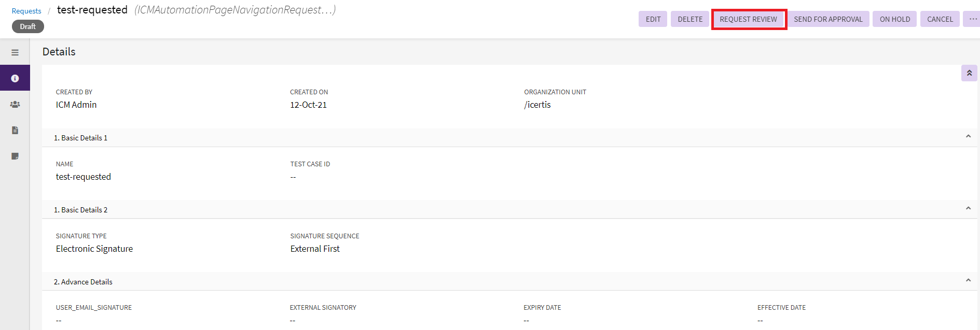The image size is (980, 330).
Task: Open the Team users sidebar icon
Action: pos(15,104)
